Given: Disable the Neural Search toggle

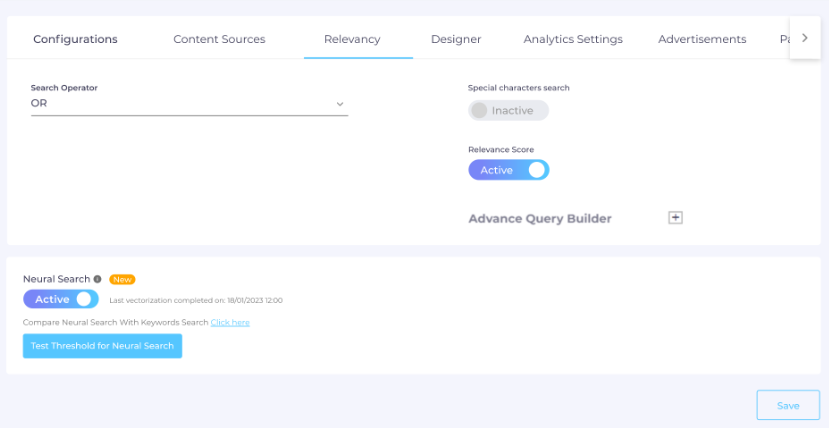Looking at the screenshot, I should (x=61, y=299).
